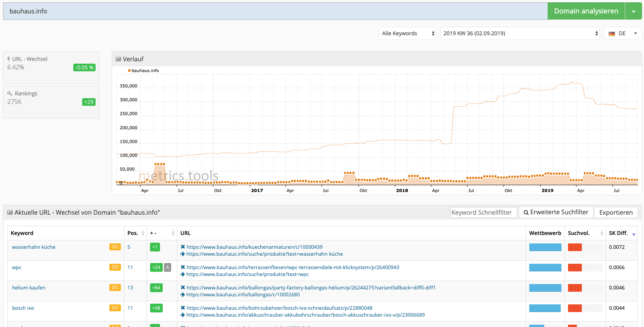Open keyword helium kaufen

(x=29, y=288)
